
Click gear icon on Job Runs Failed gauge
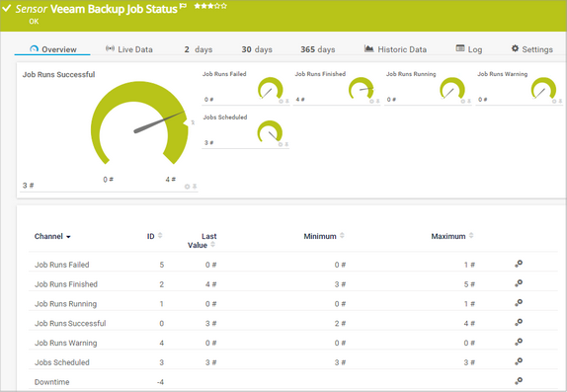point(281,102)
